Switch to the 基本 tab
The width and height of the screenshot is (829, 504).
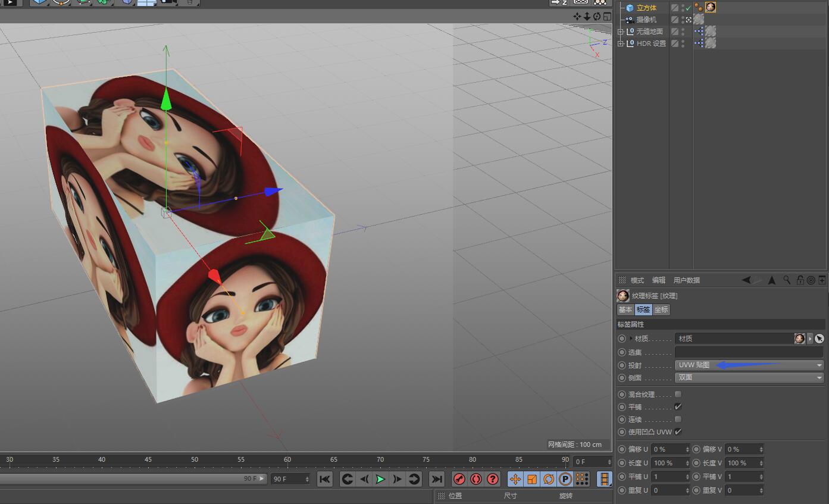tap(625, 309)
